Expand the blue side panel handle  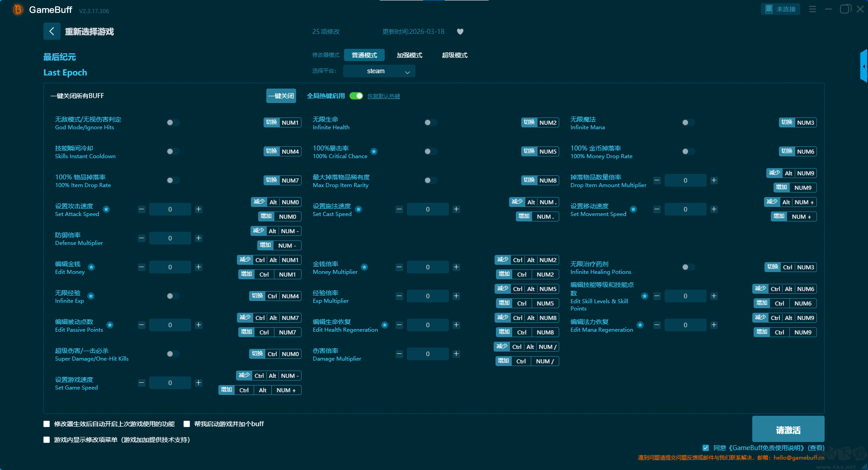tap(863, 66)
